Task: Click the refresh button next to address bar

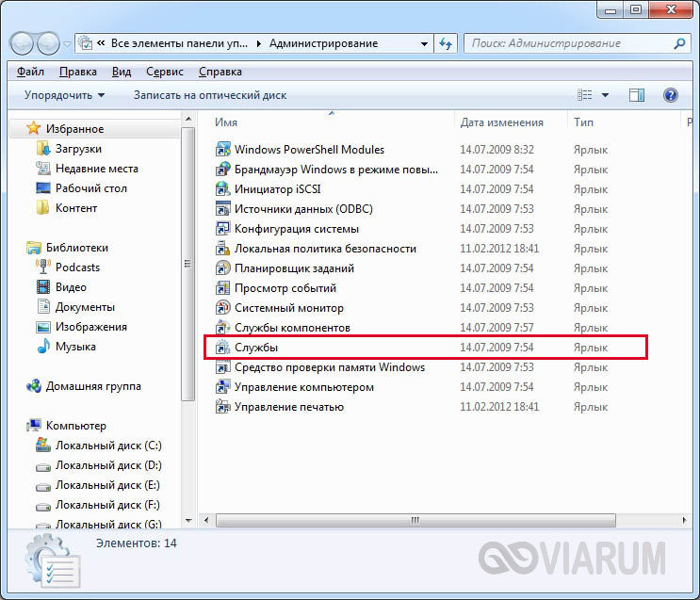Action: [446, 43]
